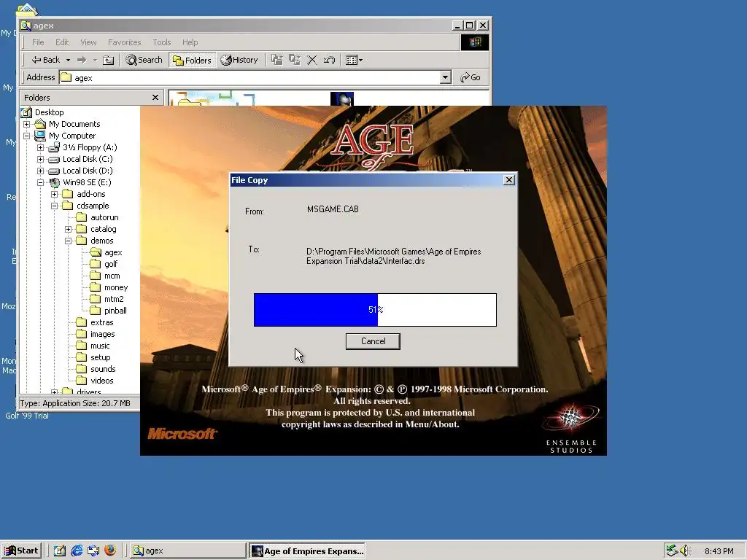Click the Back arrow in Explorer toolbar
Screen dimensions: 747x560
(45, 60)
